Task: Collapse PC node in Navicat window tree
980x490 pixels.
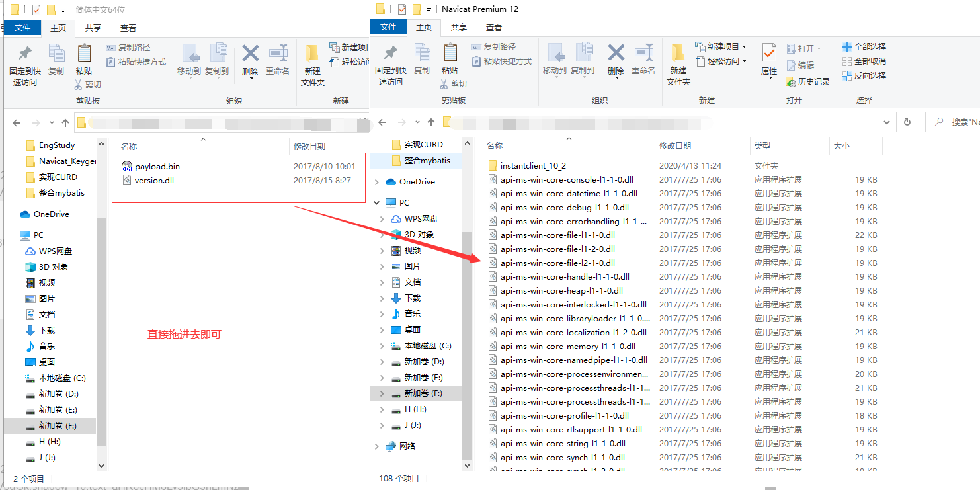Action: (376, 203)
